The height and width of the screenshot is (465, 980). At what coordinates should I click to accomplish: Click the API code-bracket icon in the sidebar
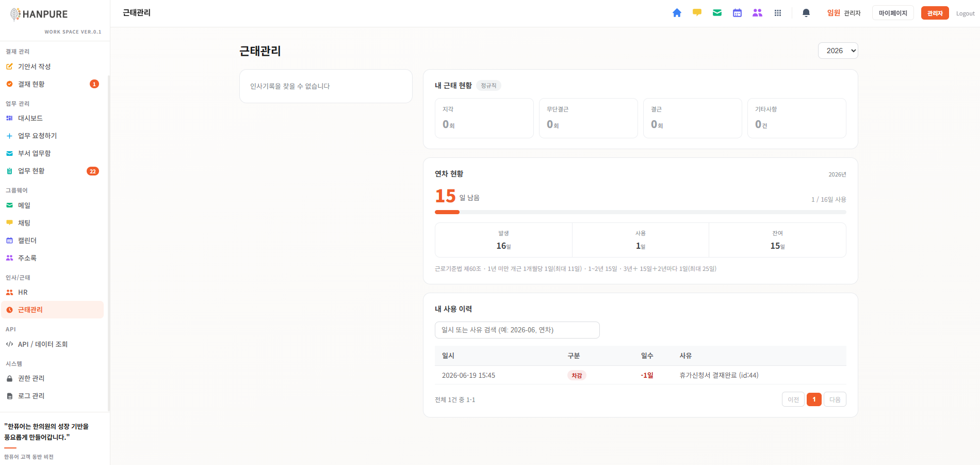pos(9,344)
